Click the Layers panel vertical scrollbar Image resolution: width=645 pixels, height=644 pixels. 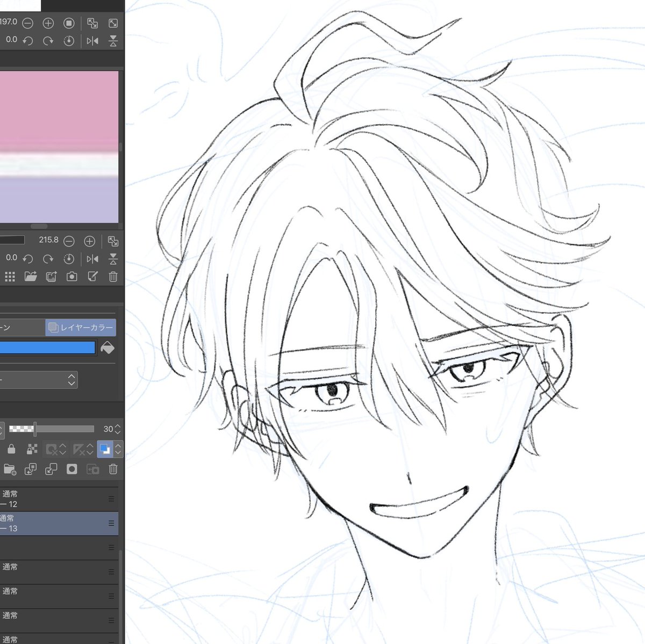click(121, 596)
